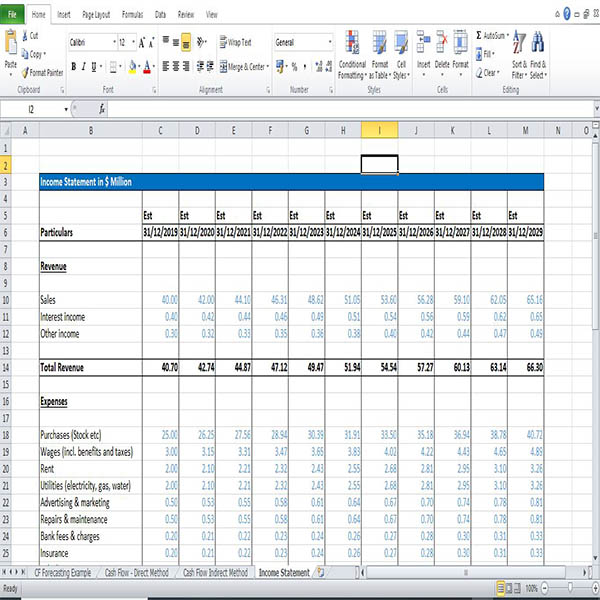Open Font dialog launcher
600x600 pixels.
click(154, 90)
